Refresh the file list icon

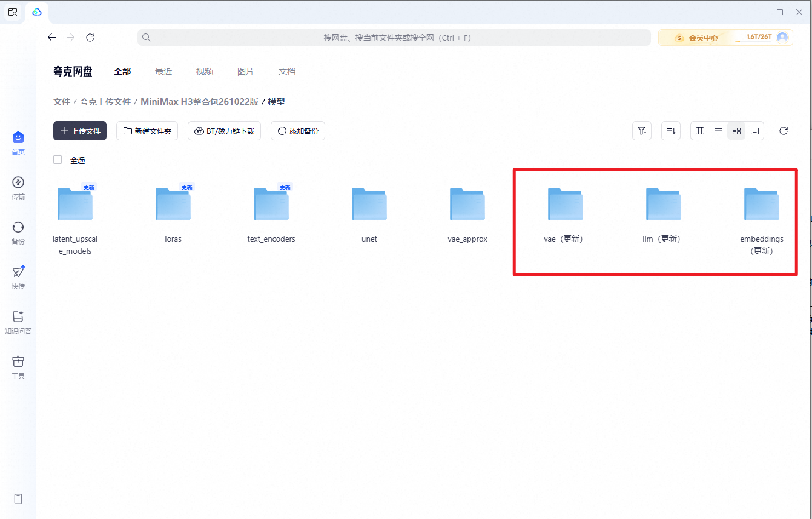pos(784,131)
